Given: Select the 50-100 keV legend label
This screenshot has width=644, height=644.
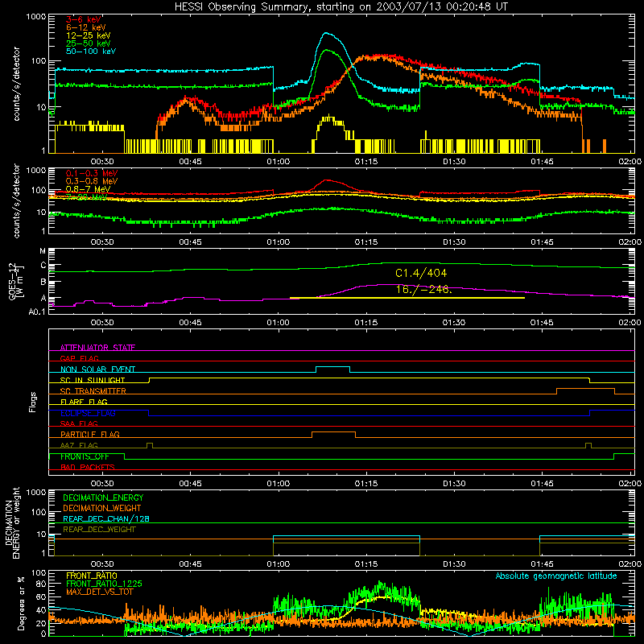Looking at the screenshot, I should click(91, 52).
